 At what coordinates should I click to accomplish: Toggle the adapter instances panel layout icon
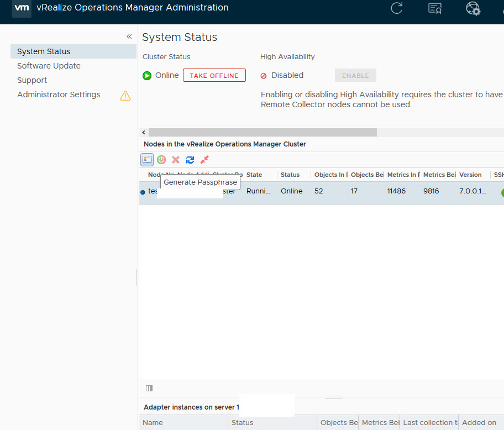pos(149,388)
